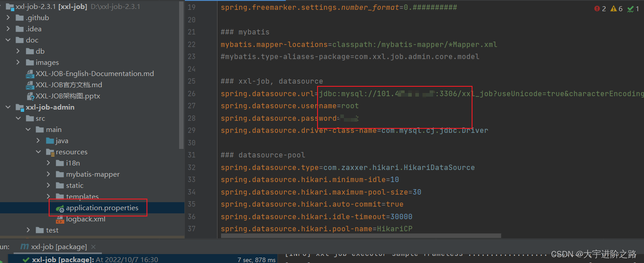The width and height of the screenshot is (644, 263).
Task: Expand the .github folder
Action: [8, 17]
